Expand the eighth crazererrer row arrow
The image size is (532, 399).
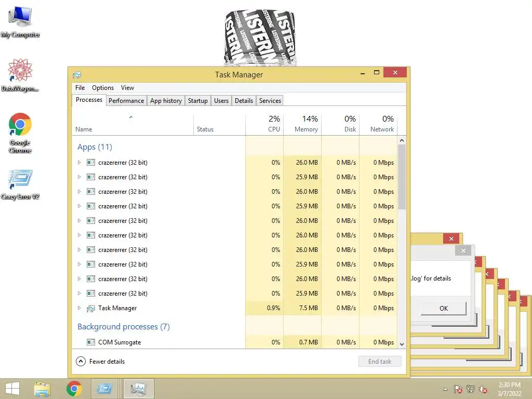(79, 264)
